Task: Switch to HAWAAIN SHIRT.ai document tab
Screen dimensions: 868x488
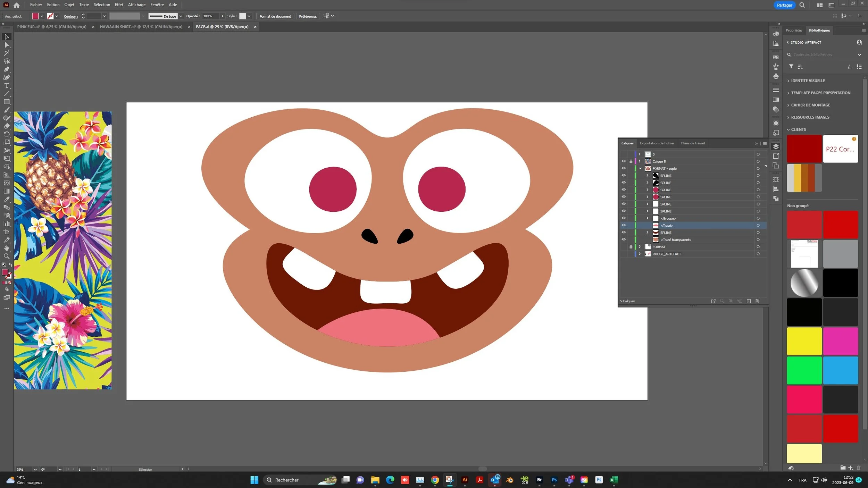Action: [141, 27]
